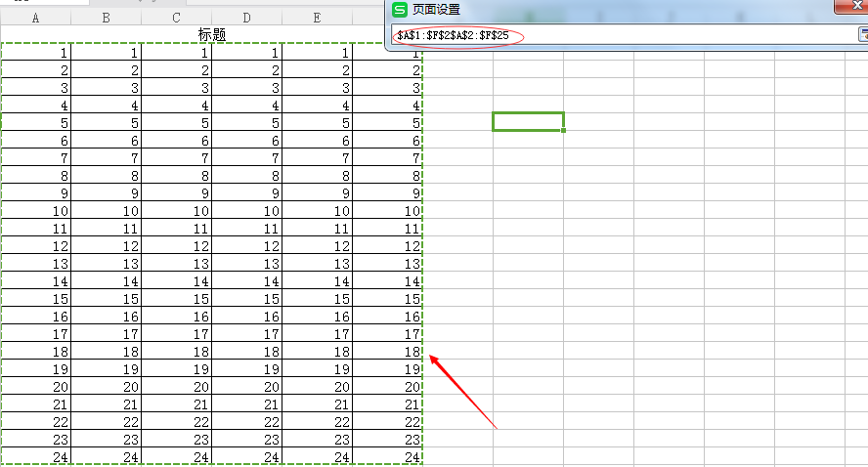Click the range field containing $A$1:$F$2$A$2:$F$25

coord(624,35)
